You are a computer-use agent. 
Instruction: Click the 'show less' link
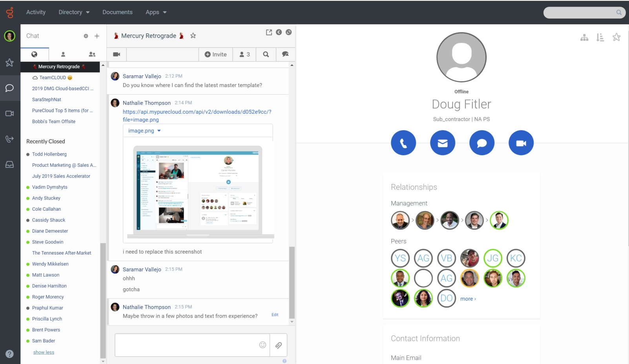[x=44, y=352]
